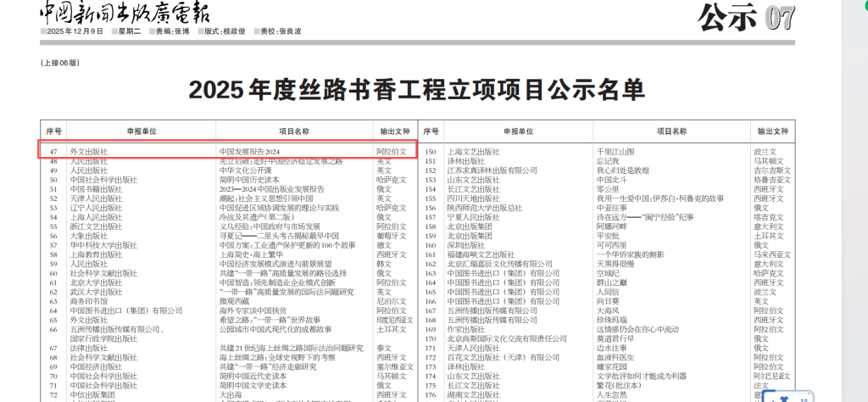The width and height of the screenshot is (868, 402).
Task: Click the newspaper masthead logo
Action: coord(126,12)
